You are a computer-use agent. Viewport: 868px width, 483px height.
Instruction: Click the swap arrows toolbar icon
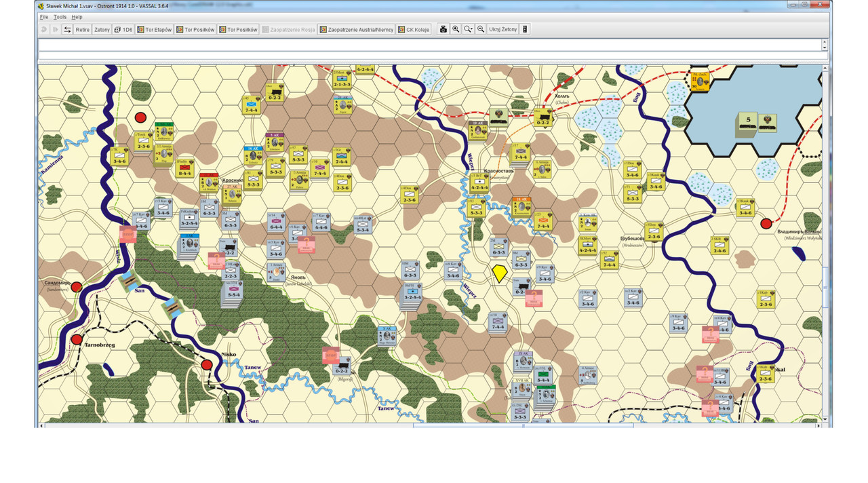tap(67, 30)
